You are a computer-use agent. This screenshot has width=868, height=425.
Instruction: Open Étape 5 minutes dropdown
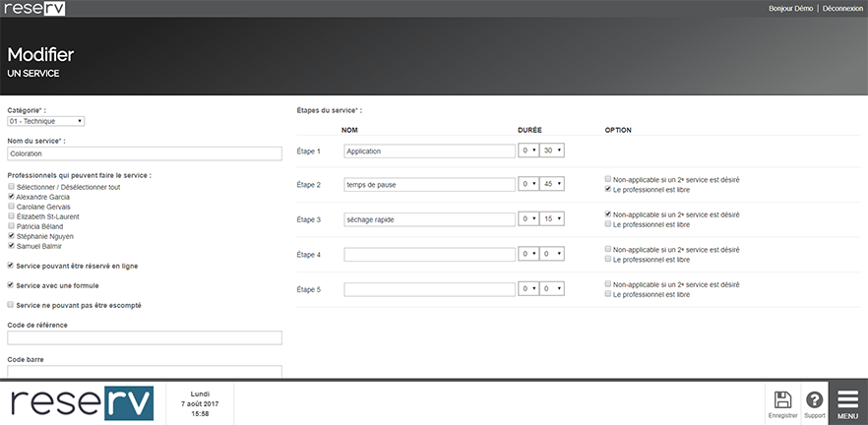click(552, 289)
